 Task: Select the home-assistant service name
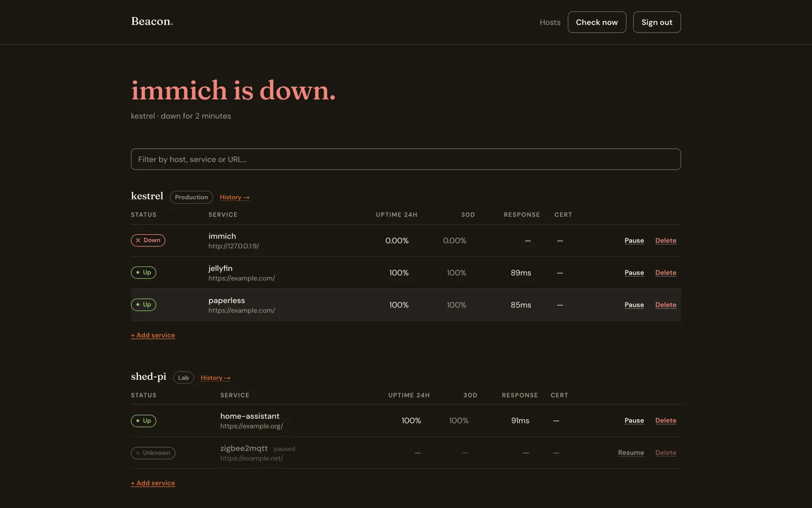tap(250, 416)
